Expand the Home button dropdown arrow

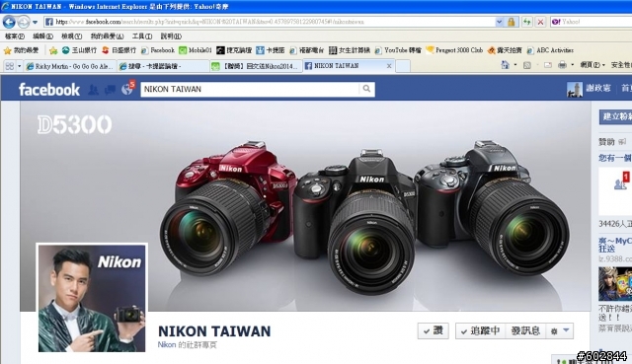[x=515, y=65]
